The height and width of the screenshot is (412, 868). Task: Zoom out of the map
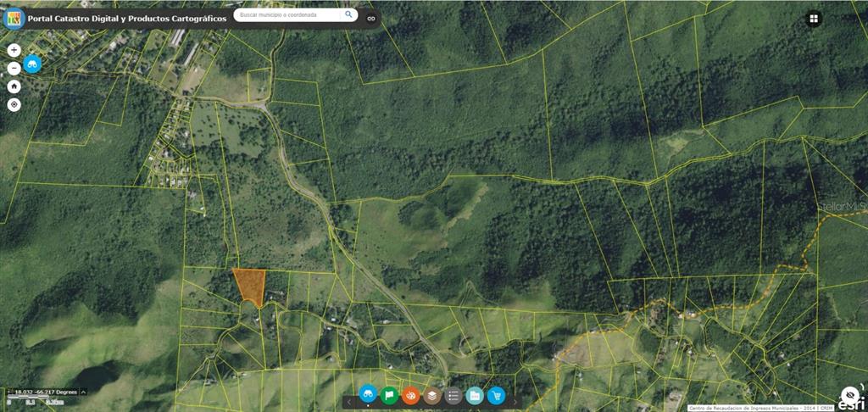[x=14, y=68]
